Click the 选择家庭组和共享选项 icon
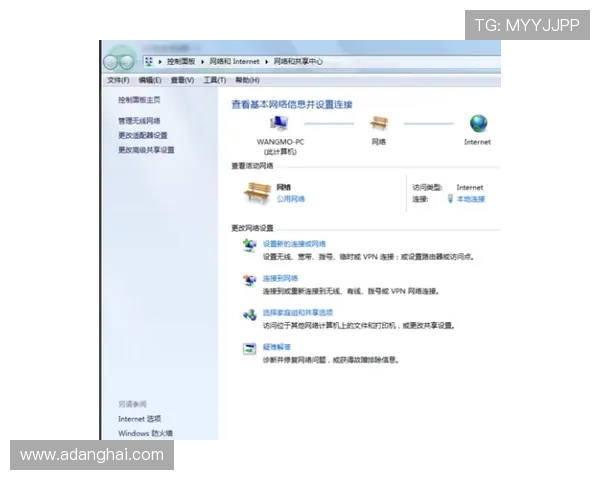 click(249, 315)
